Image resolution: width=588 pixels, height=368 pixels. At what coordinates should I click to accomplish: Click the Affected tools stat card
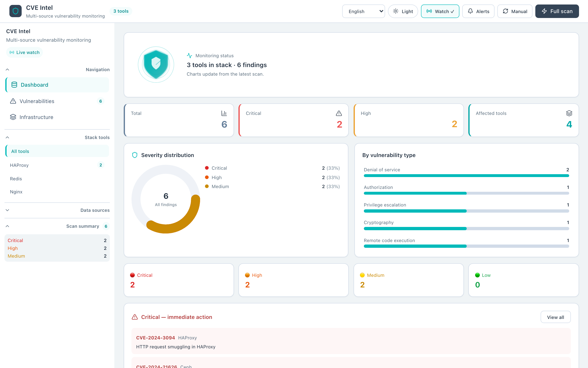tap(524, 120)
